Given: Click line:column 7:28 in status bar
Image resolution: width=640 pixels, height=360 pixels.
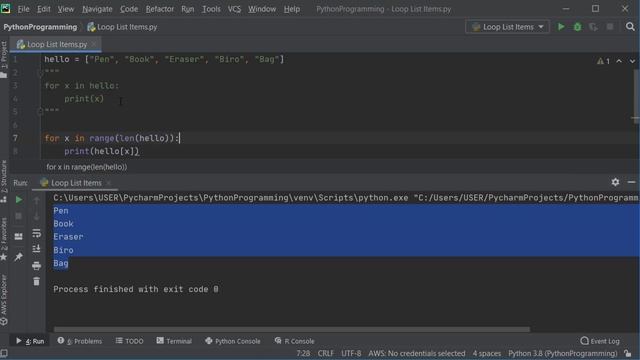Looking at the screenshot, I should (x=303, y=353).
